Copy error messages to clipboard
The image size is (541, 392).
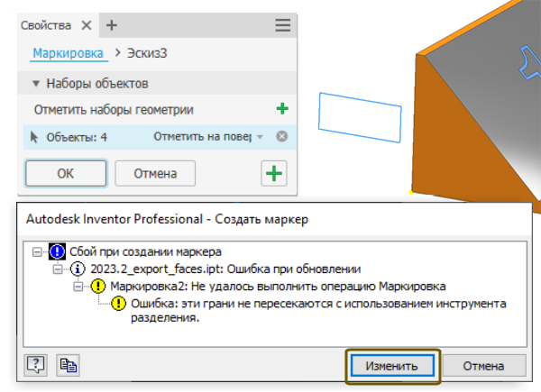[68, 365]
